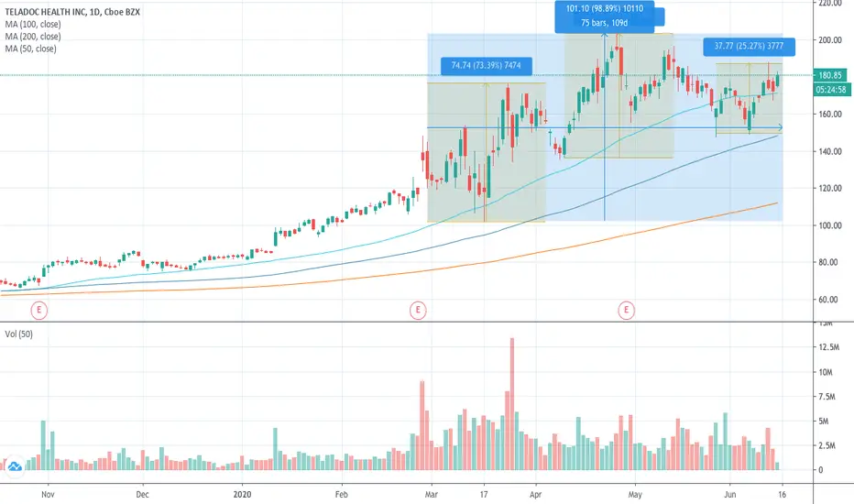Click the TradingView cloud logo icon

point(14,467)
